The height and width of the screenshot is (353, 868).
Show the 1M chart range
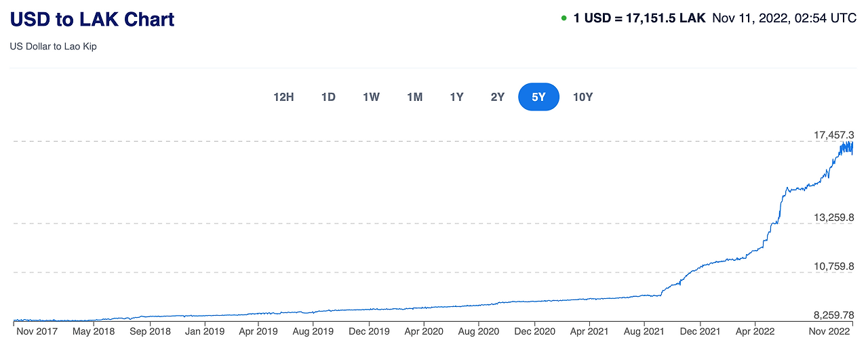coord(414,97)
